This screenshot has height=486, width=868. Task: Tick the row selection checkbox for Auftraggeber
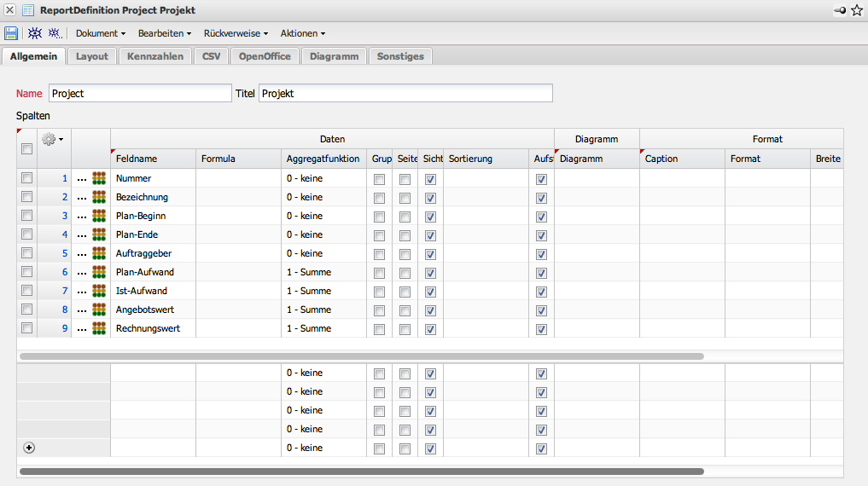(27, 253)
